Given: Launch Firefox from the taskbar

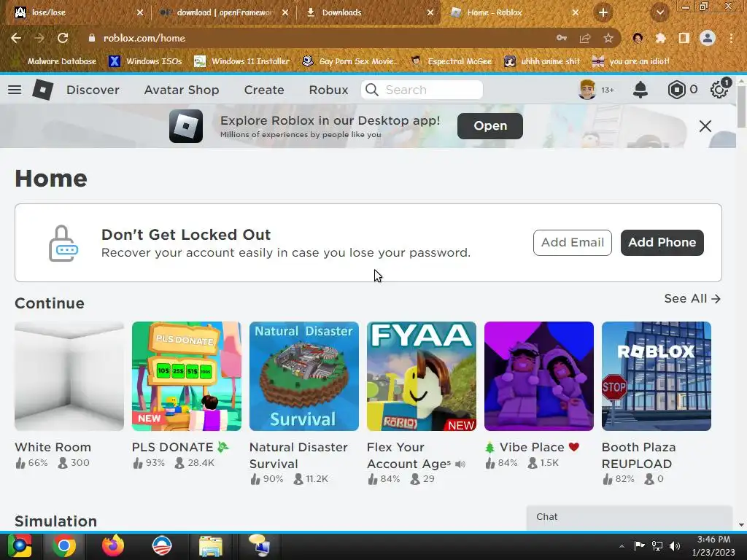Looking at the screenshot, I should 113,545.
